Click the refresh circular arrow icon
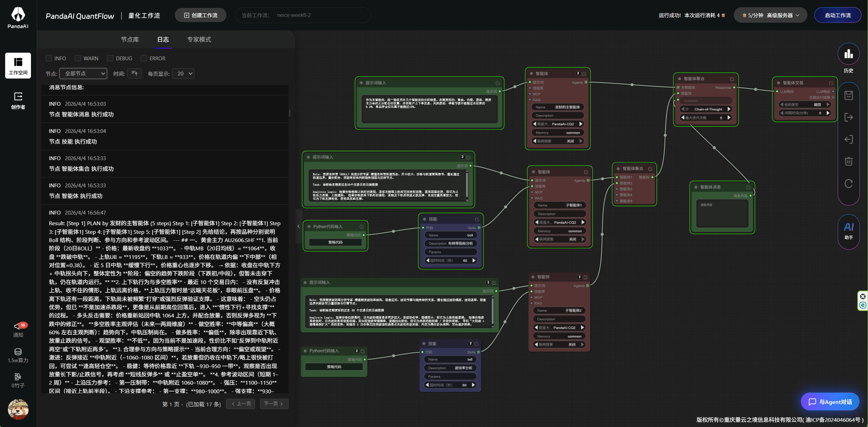868x427 pixels. (x=848, y=184)
